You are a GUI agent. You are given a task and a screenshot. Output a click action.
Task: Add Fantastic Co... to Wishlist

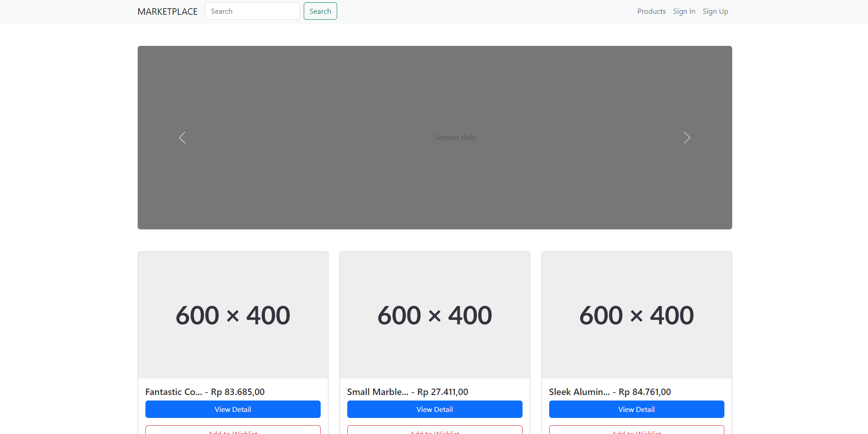click(233, 430)
